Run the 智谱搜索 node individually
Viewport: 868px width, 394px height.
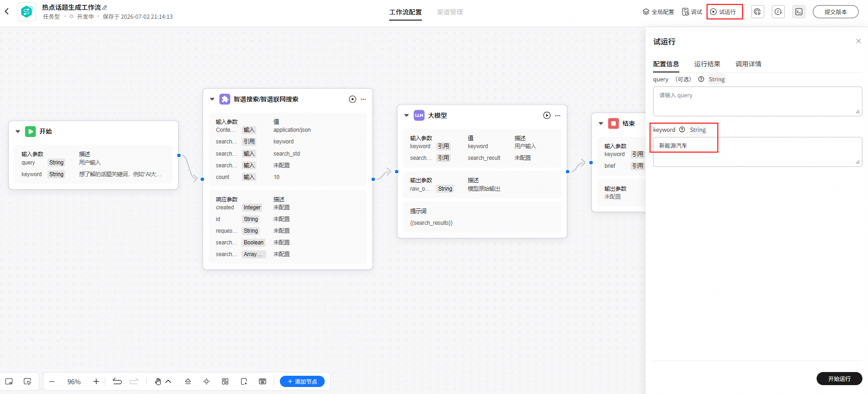tap(353, 99)
